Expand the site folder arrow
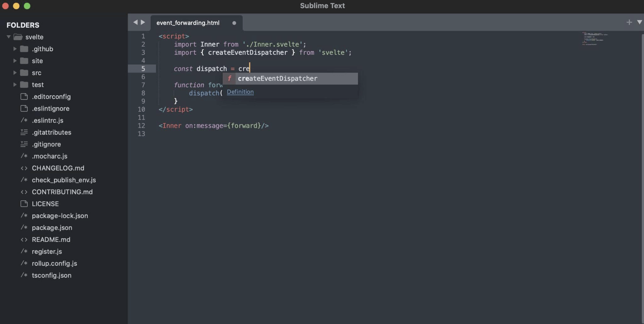The image size is (644, 324). click(x=14, y=61)
